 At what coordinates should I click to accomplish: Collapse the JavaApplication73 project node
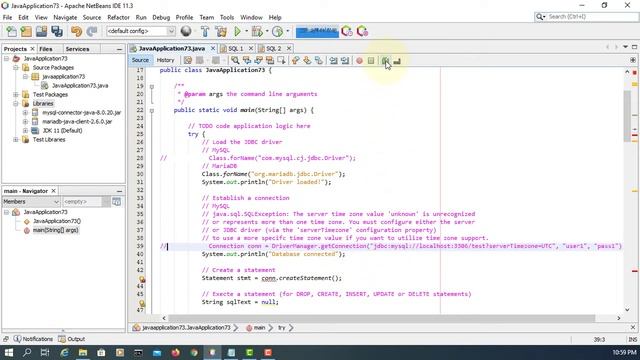tap(6, 59)
